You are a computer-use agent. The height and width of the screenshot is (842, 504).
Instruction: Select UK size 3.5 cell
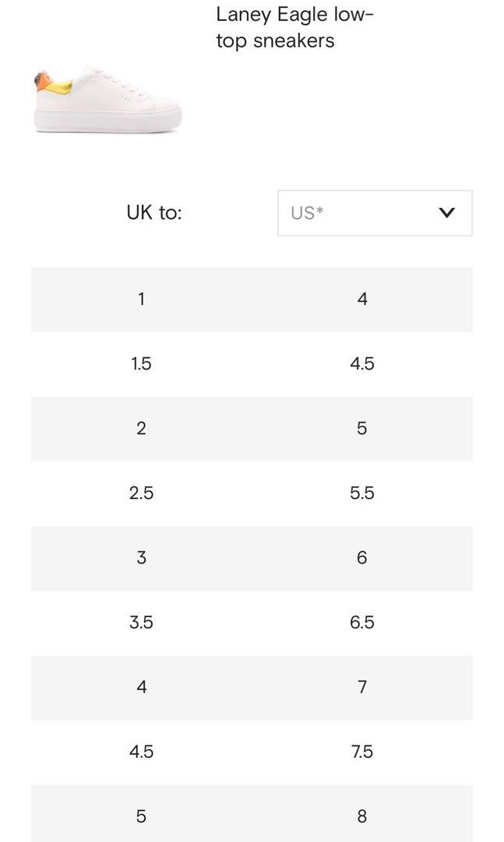[x=141, y=622]
